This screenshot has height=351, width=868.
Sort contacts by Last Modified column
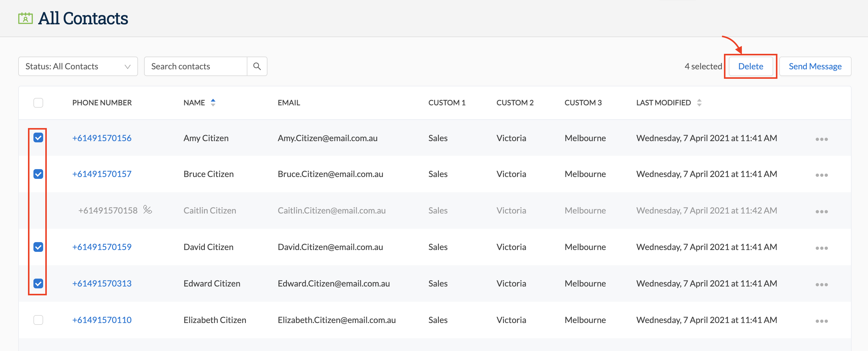(700, 103)
